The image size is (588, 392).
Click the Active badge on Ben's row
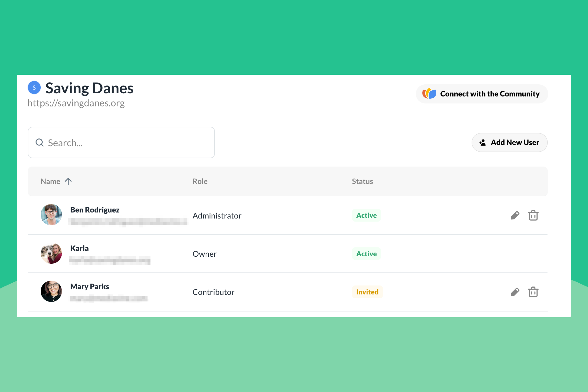tap(366, 215)
